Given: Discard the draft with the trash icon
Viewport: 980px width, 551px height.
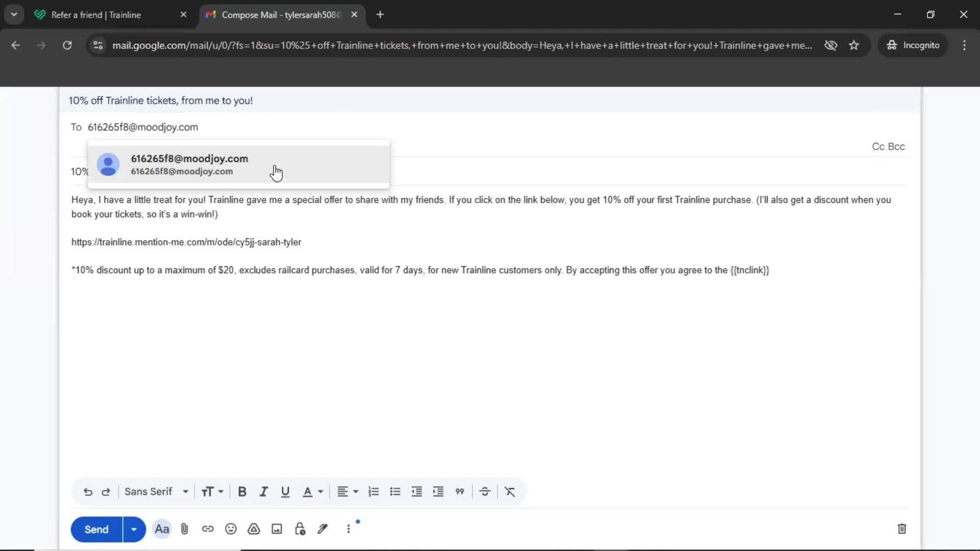Looking at the screenshot, I should tap(901, 529).
